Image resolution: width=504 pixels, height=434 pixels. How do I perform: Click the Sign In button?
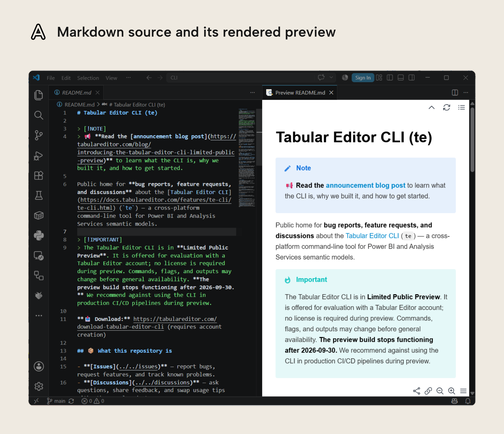pos(363,78)
